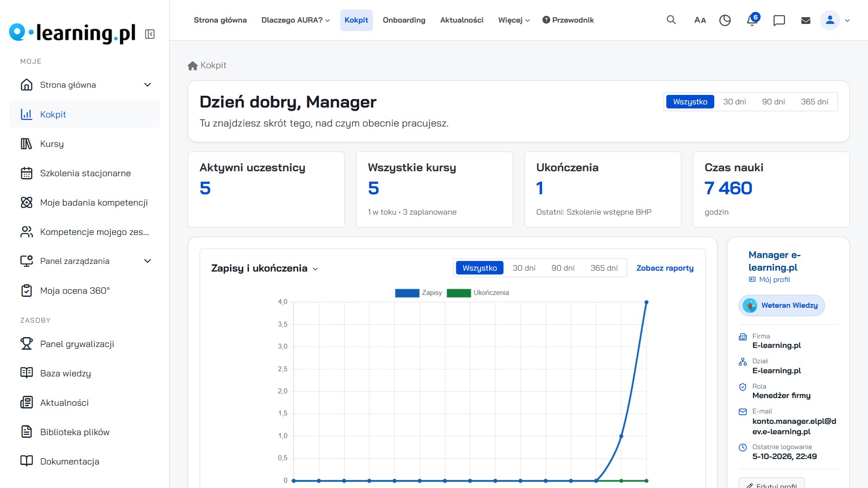Viewport: 868px width, 488px height.
Task: Open Kompetencje mojego zespołu sidebar item
Action: click(x=85, y=232)
